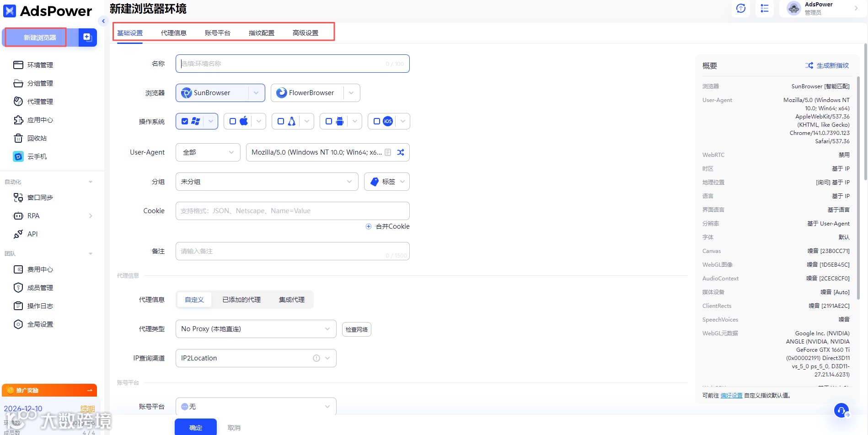
Task: Open the 偏好设置 link
Action: [x=732, y=396]
